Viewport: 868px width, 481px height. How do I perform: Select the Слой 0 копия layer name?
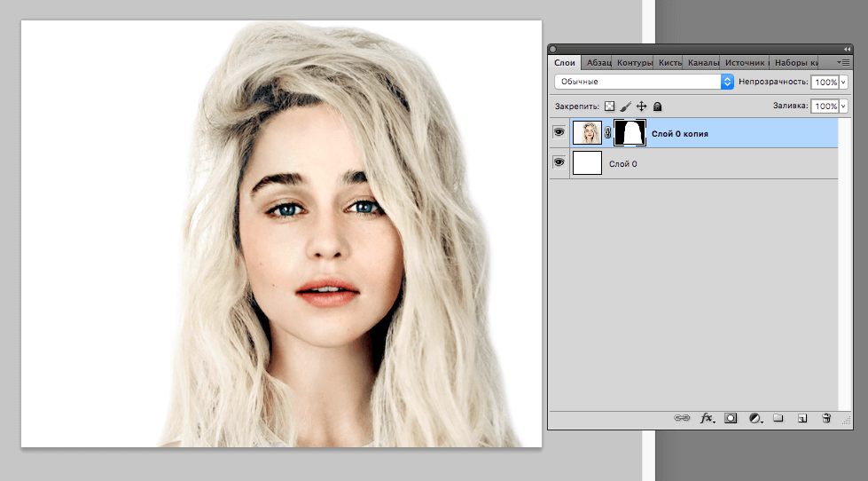680,133
